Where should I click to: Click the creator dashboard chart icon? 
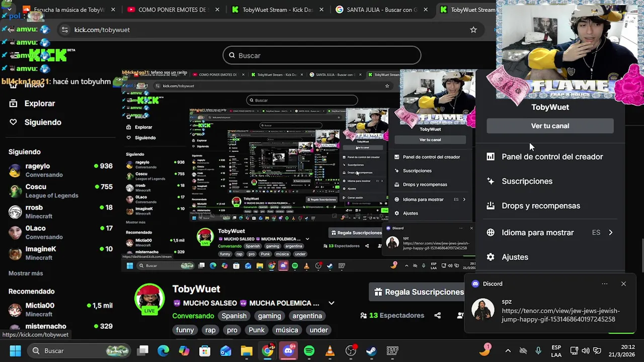pyautogui.click(x=491, y=157)
